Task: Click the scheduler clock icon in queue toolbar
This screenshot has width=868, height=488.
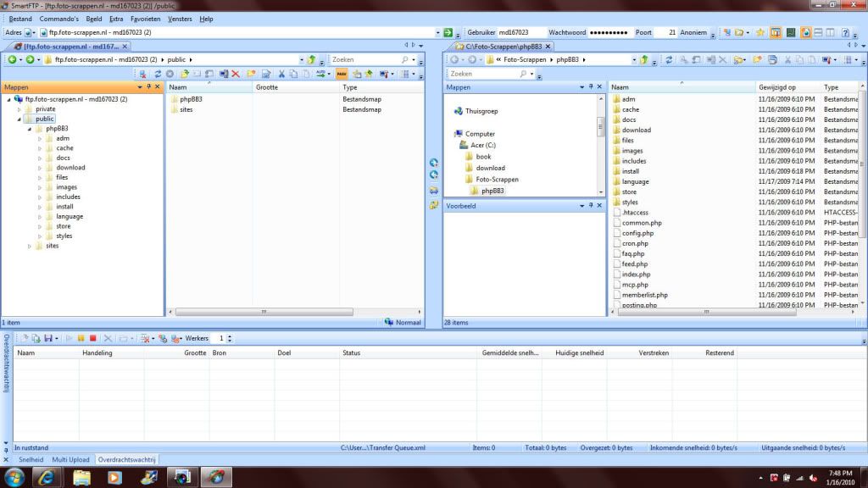Action: click(163, 338)
